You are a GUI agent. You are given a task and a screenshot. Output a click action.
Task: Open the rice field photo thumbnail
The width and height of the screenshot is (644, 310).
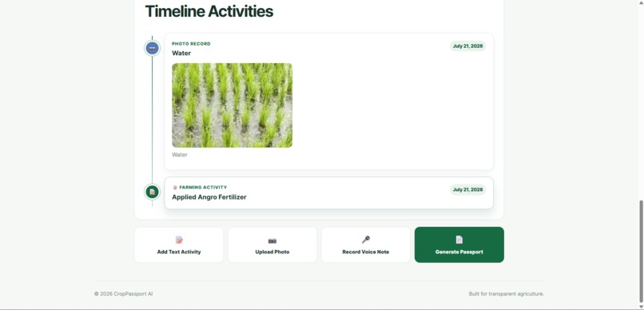pos(232,105)
